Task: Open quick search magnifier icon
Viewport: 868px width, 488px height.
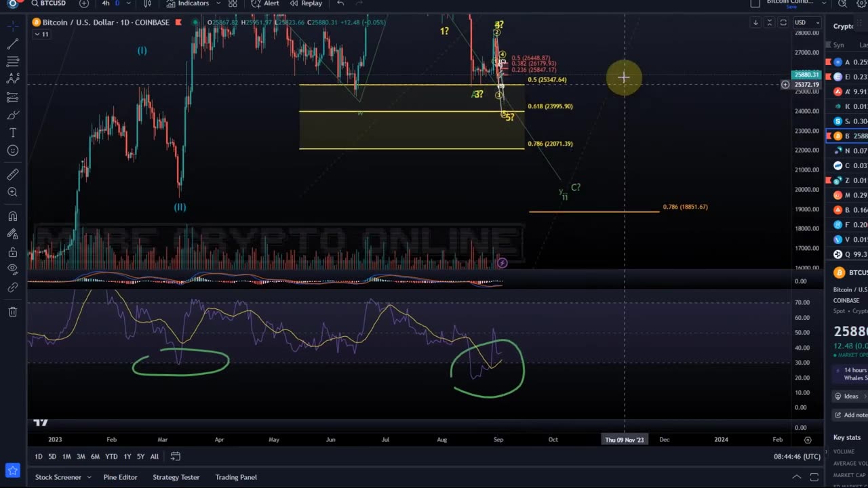Action: coord(842,3)
